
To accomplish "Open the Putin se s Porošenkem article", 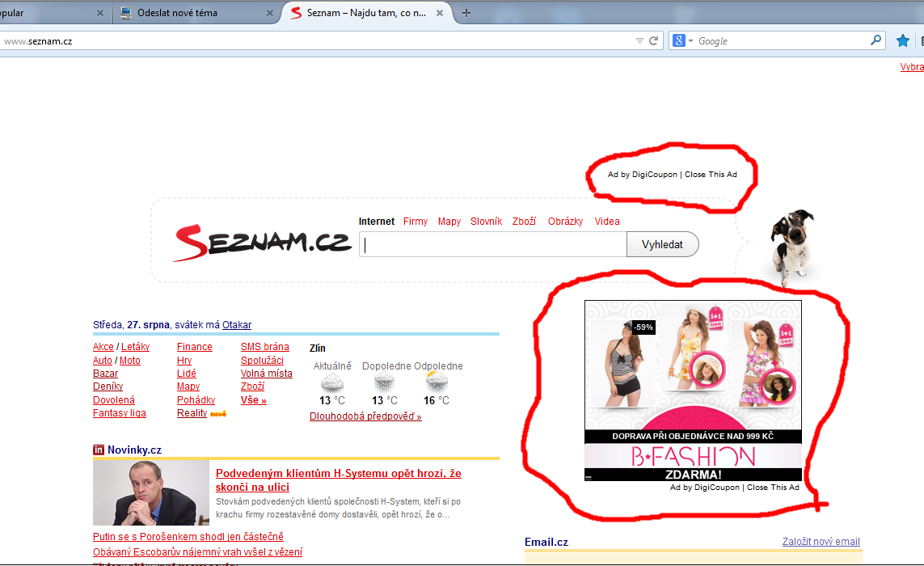I will (x=188, y=537).
